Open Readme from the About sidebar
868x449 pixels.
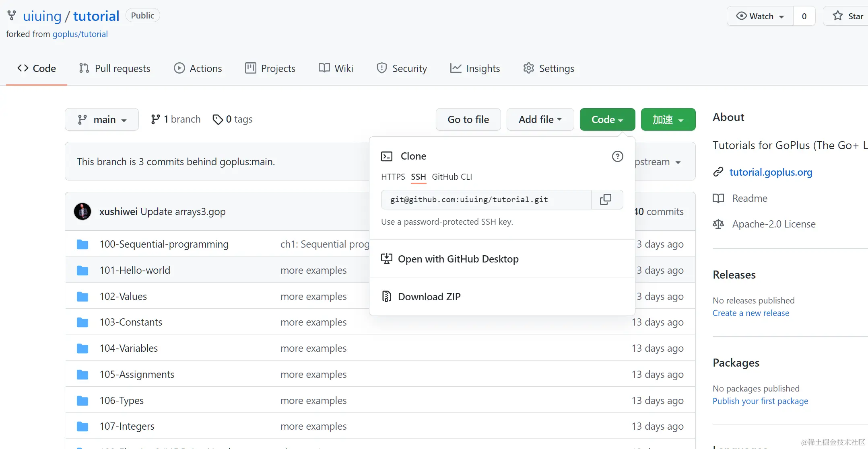[x=749, y=198]
